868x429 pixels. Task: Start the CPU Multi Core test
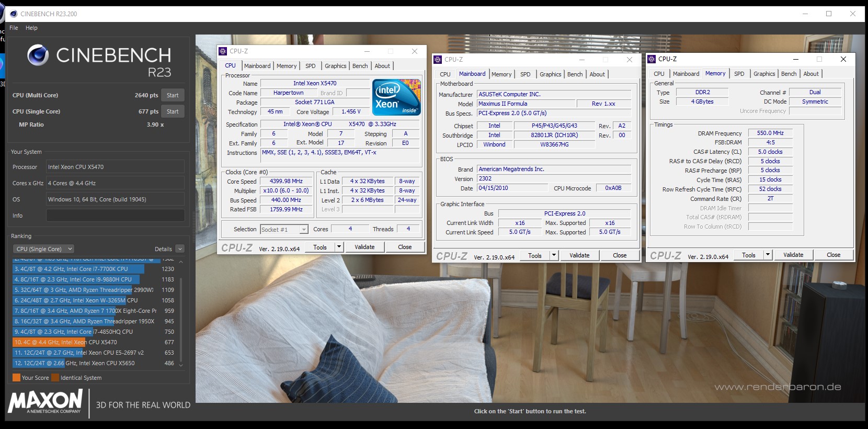(173, 95)
